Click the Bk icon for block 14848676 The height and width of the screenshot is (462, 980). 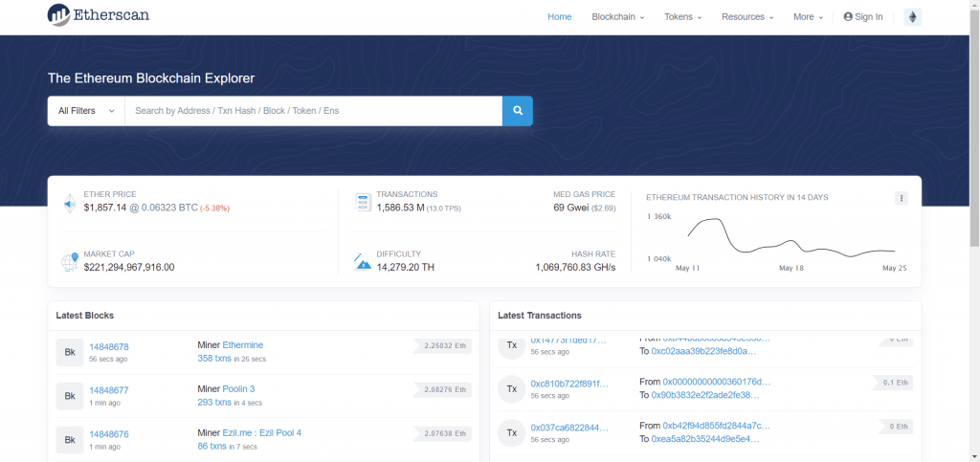pyautogui.click(x=70, y=440)
